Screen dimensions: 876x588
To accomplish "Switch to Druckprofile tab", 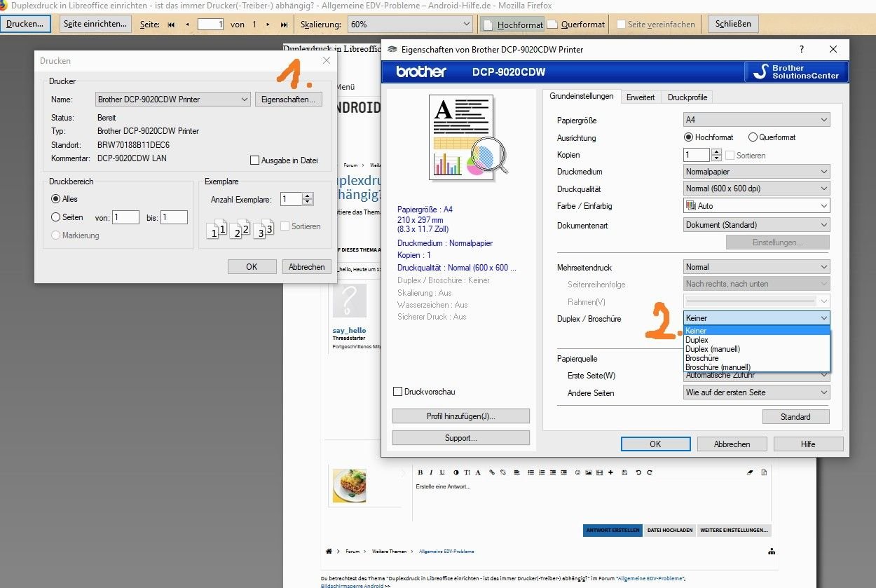I will point(687,97).
